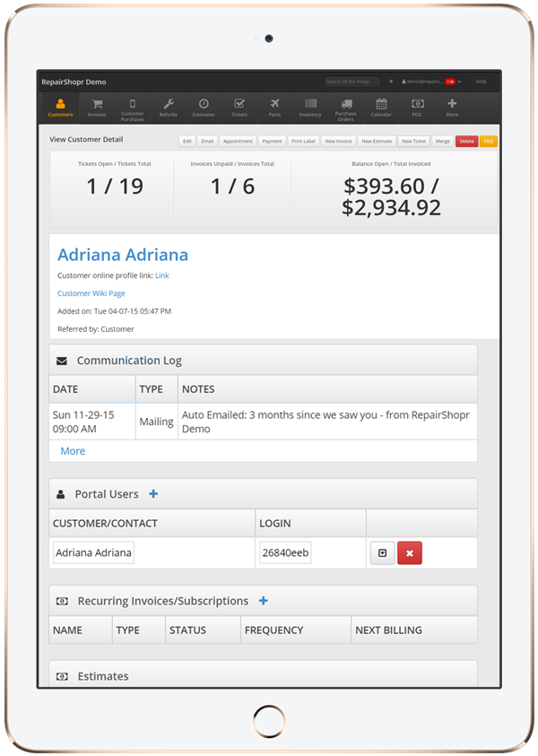Click the Recurring Invoices money icon
Screen dimensions: 538x756
tap(62, 601)
